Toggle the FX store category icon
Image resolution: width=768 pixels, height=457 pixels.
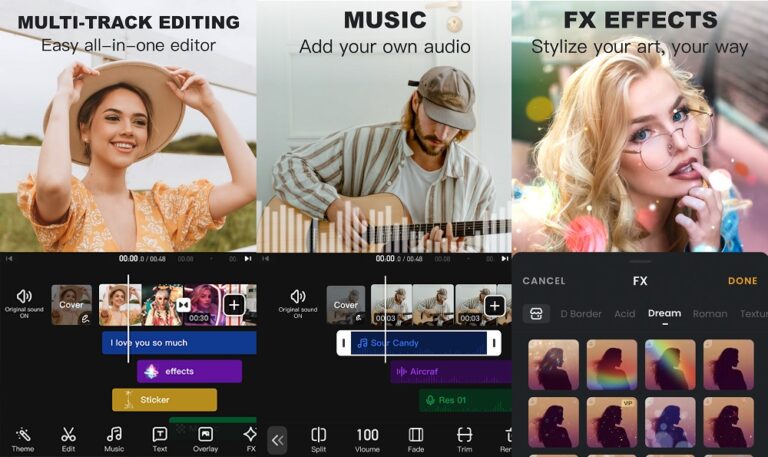[x=536, y=313]
